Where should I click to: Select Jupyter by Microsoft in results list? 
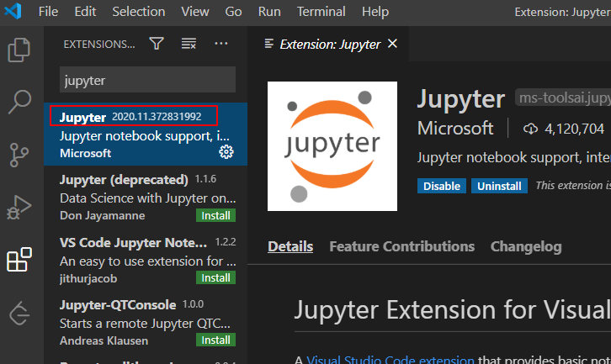(x=146, y=135)
